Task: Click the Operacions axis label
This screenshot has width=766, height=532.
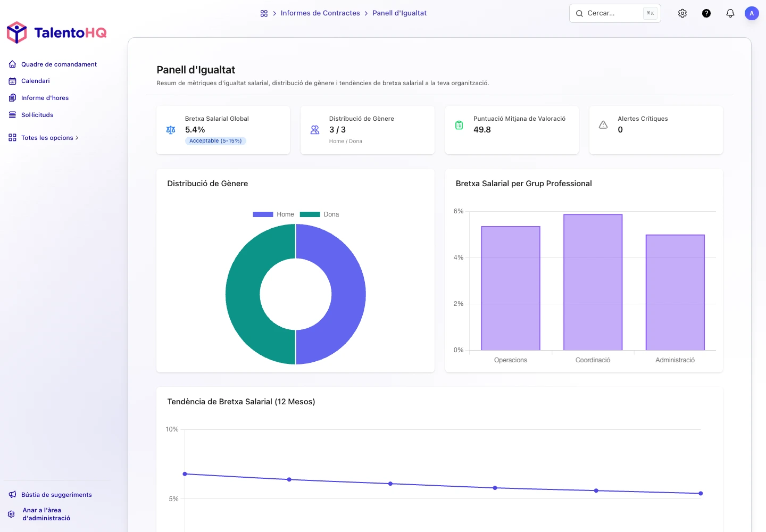Action: [511, 360]
